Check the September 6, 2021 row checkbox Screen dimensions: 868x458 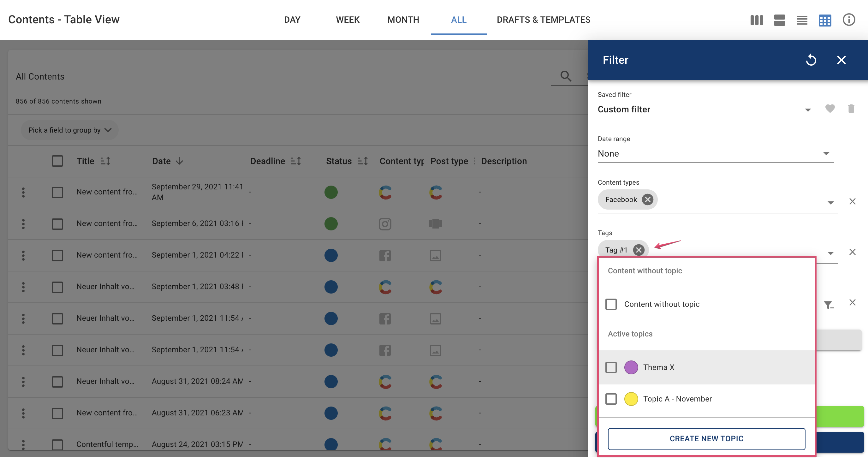[57, 224]
